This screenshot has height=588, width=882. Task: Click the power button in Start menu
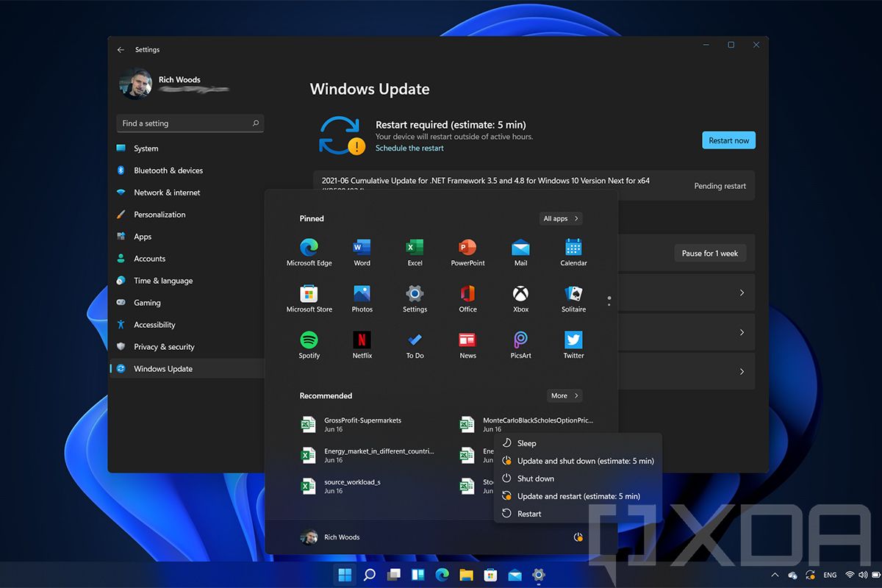tap(578, 537)
